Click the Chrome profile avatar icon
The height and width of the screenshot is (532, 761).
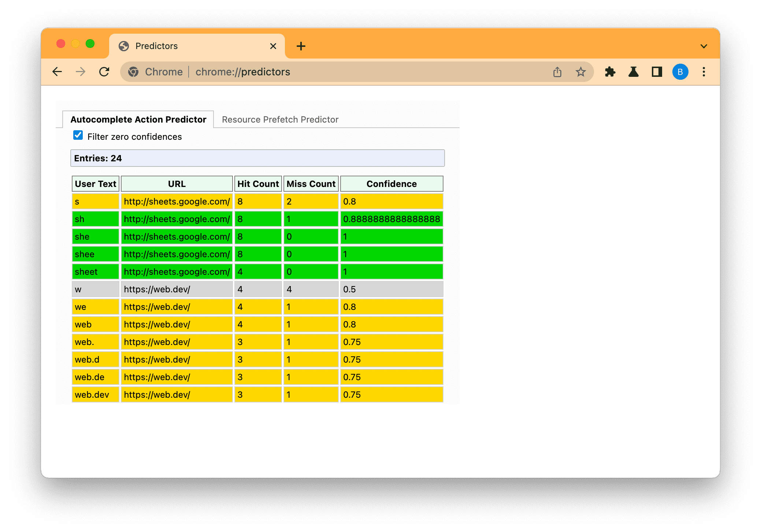coord(681,72)
